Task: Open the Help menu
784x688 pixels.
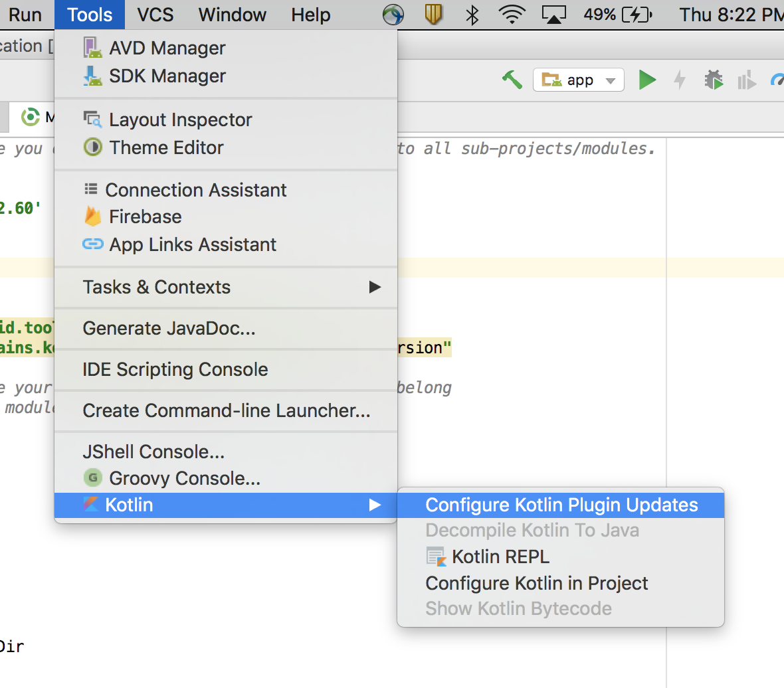Action: [311, 15]
